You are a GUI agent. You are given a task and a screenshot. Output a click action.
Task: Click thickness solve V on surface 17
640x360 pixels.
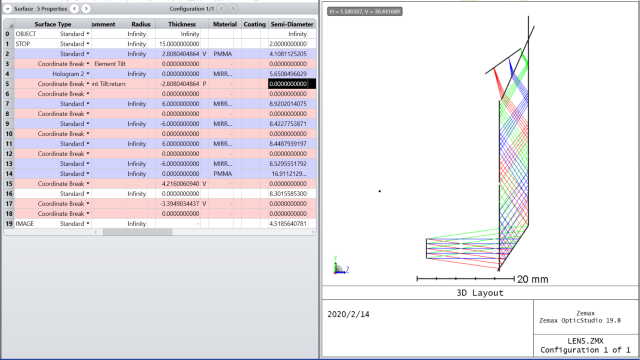pyautogui.click(x=204, y=204)
